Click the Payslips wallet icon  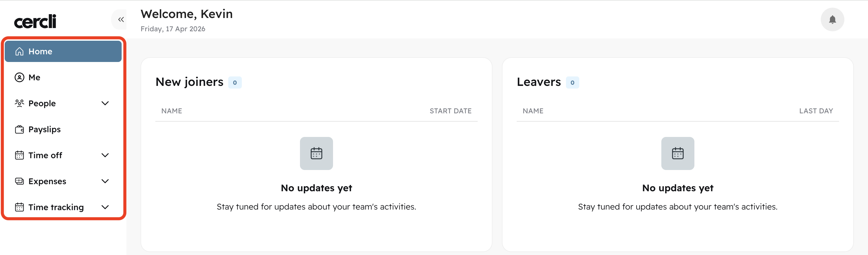point(19,129)
